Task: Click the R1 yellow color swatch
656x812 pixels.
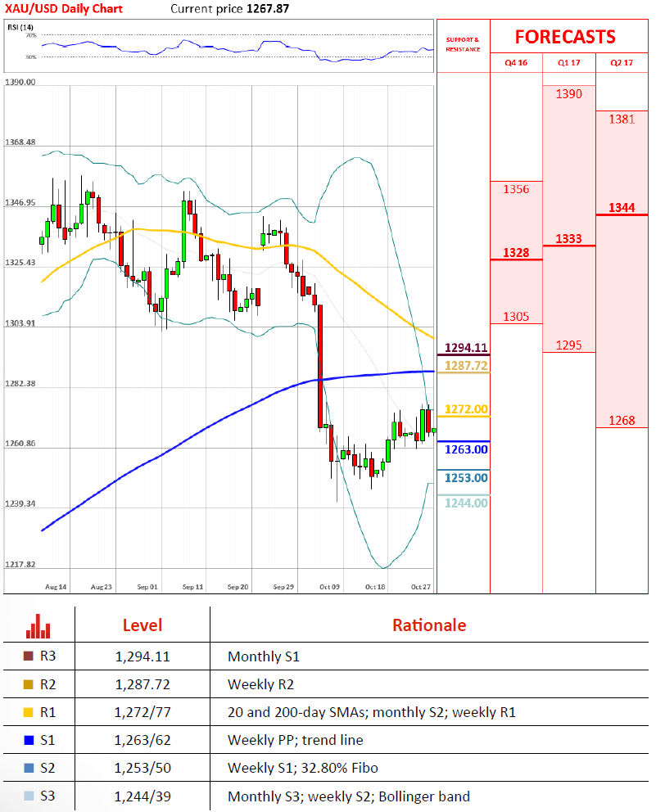Action: pos(29,712)
